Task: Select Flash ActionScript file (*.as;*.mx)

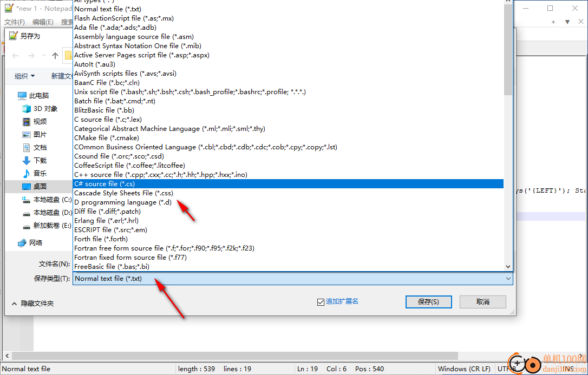Action: pyautogui.click(x=288, y=18)
